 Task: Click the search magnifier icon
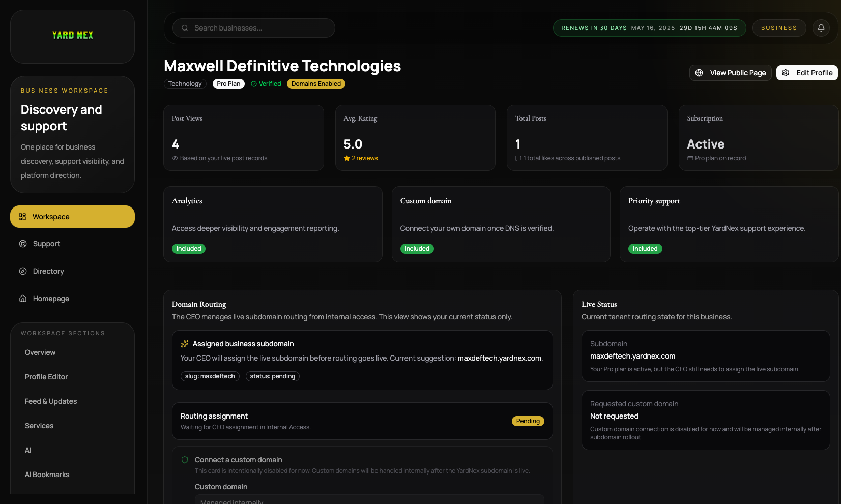[185, 28]
